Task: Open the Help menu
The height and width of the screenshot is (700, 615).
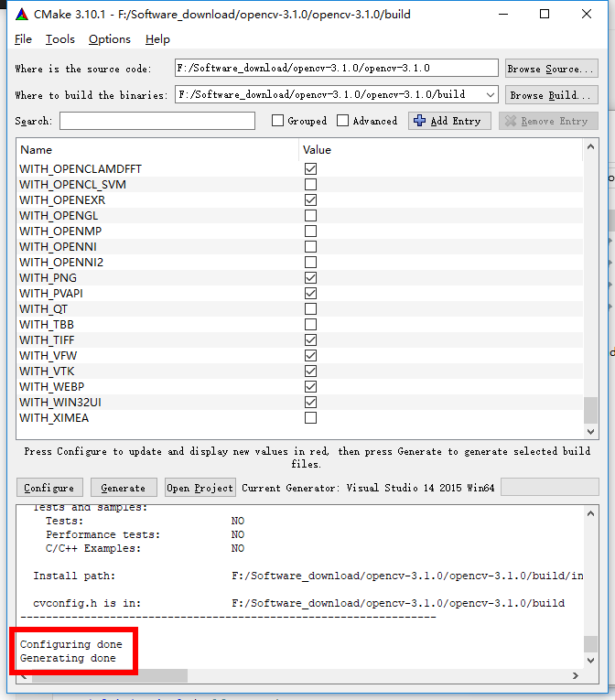Action: click(157, 39)
